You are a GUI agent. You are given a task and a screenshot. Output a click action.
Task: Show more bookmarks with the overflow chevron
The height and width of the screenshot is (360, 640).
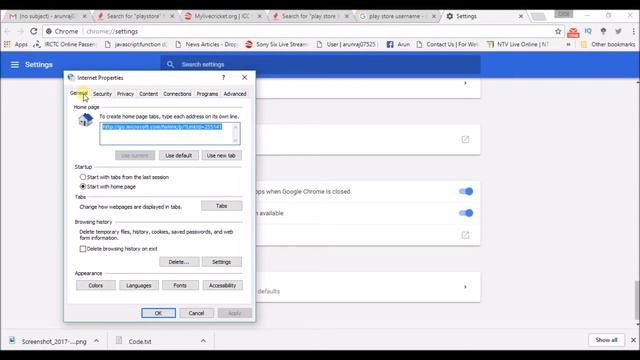(568, 44)
